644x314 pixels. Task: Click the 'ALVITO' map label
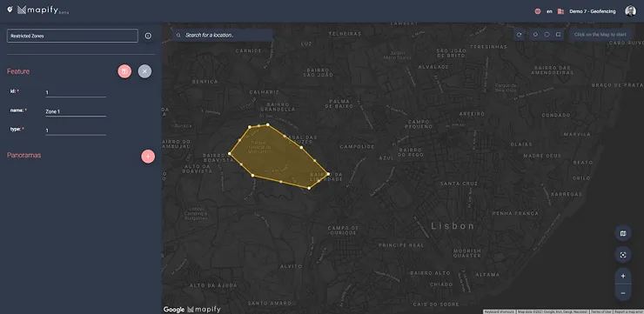(291, 266)
